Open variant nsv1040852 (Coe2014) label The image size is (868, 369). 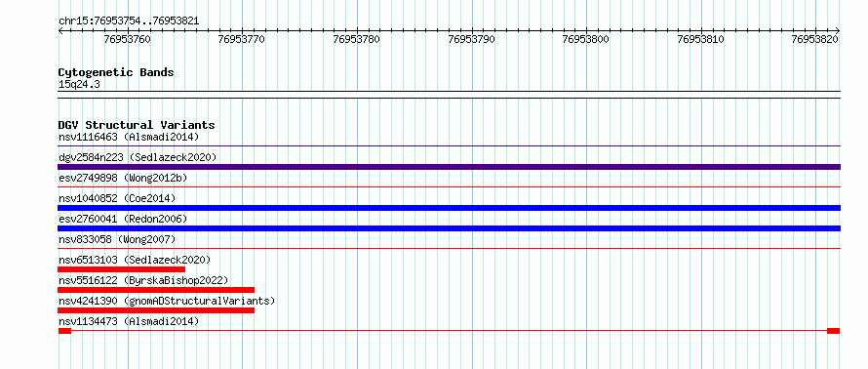[x=117, y=198]
